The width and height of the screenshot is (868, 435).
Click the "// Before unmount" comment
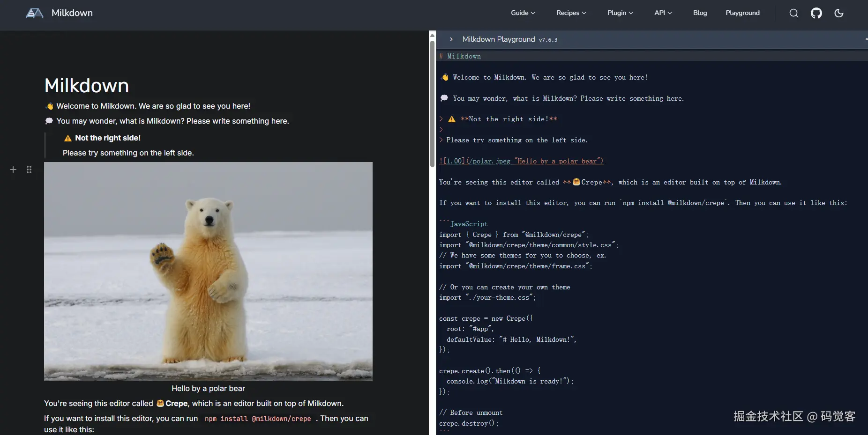click(471, 413)
